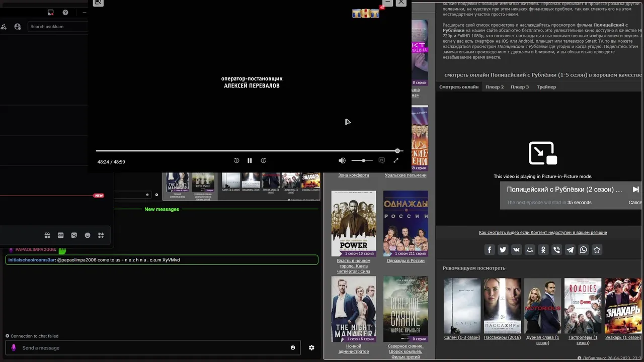Open the Трейлер tab
This screenshot has width=644, height=362.
(x=546, y=87)
